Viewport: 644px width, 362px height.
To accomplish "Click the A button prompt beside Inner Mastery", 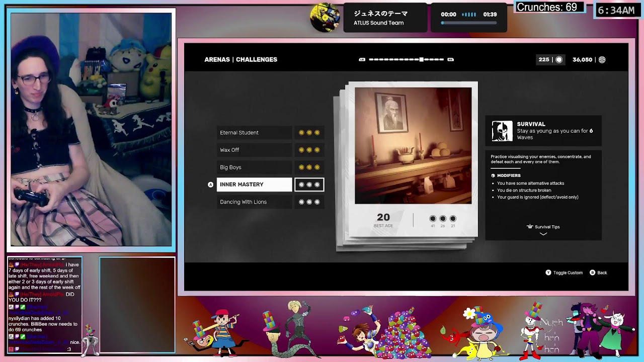I will coord(211,185).
